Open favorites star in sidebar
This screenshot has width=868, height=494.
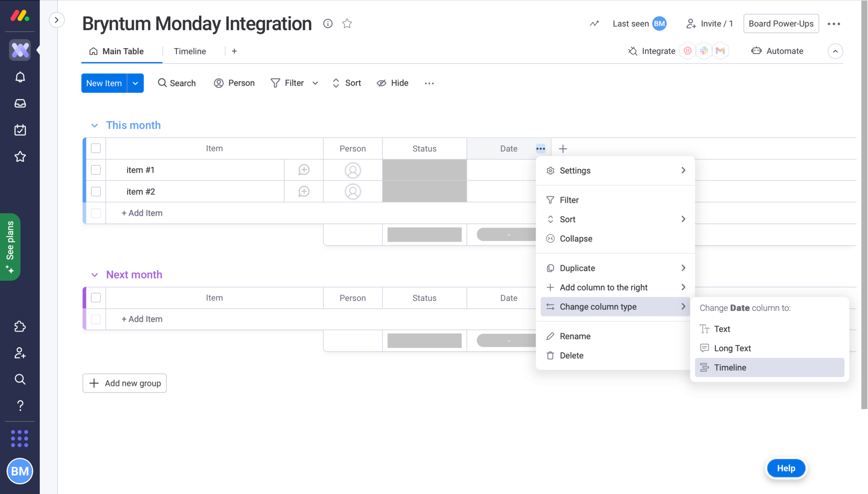[x=20, y=157]
